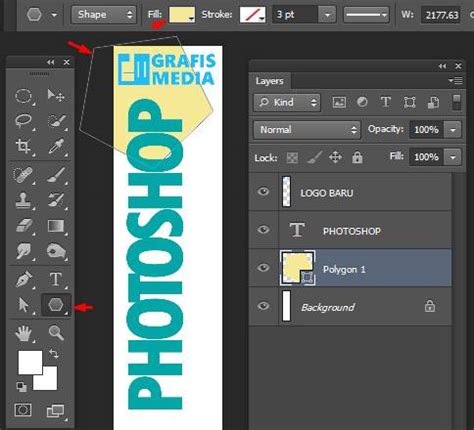The height and width of the screenshot is (430, 474).
Task: Toggle lock all
Action: pyautogui.click(x=357, y=157)
